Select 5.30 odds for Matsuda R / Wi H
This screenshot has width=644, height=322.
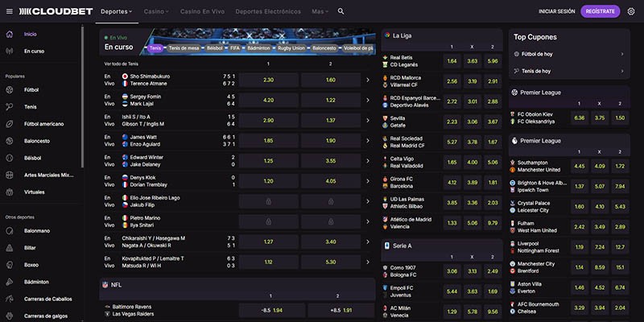[331, 262]
